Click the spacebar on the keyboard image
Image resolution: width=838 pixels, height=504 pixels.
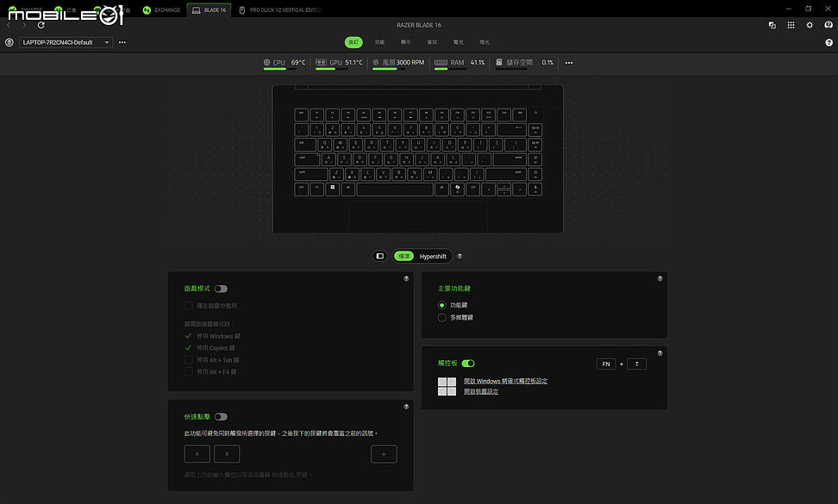(x=395, y=189)
